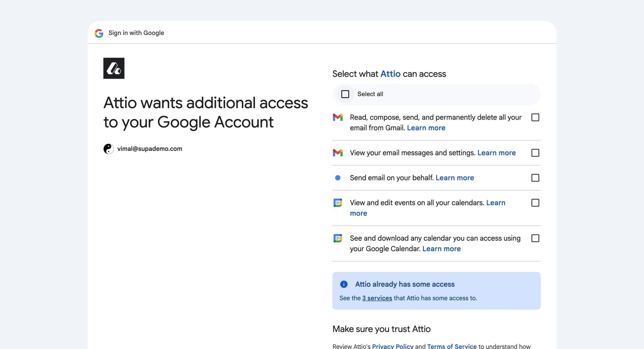Enable viewing email messages and settings
Viewport: 644px width, 349px height.
pyautogui.click(x=535, y=153)
